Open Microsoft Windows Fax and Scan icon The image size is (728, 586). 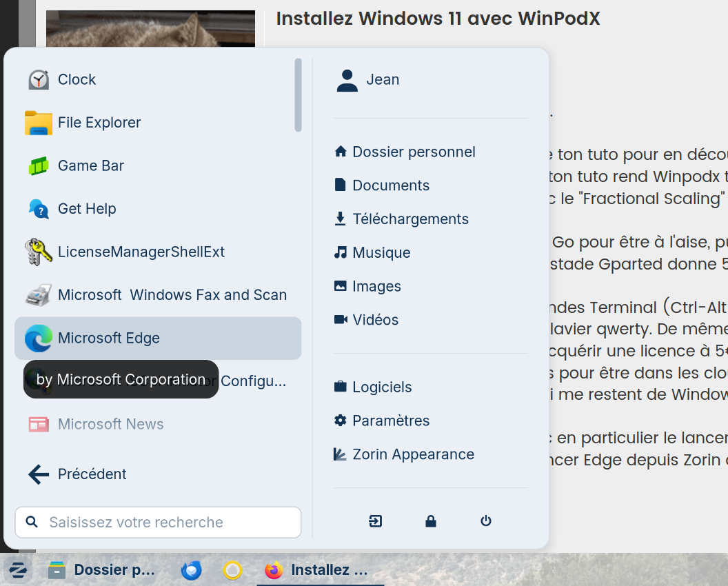(x=39, y=295)
